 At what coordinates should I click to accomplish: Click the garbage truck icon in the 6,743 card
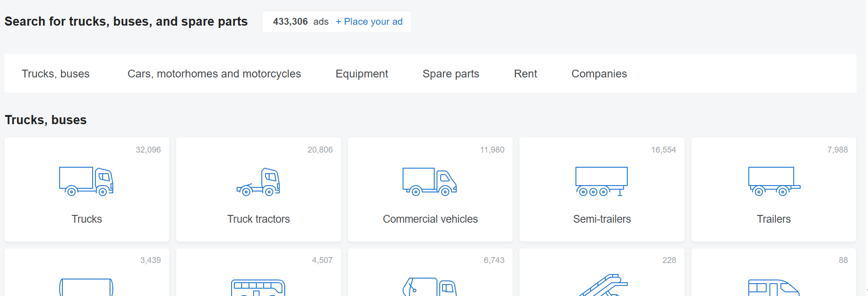430,286
